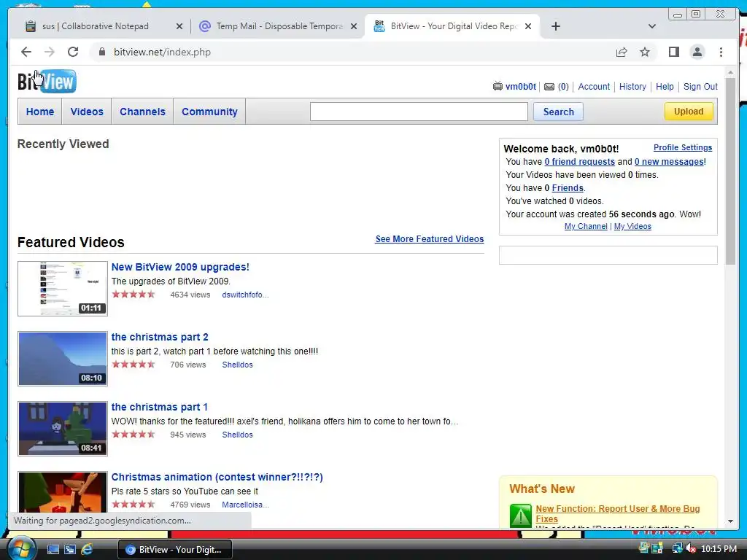Open uploader dswitchfofo... link
The height and width of the screenshot is (560, 747).
(245, 295)
